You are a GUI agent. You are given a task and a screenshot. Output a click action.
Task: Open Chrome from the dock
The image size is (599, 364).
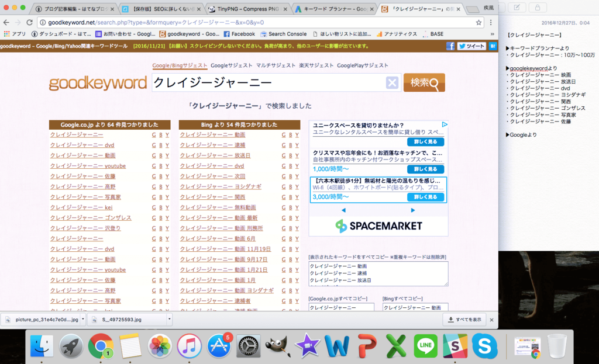(101, 346)
